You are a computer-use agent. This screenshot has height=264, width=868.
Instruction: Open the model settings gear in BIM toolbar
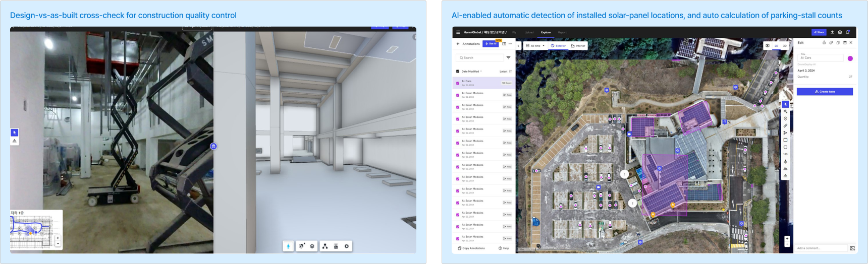coord(347,246)
